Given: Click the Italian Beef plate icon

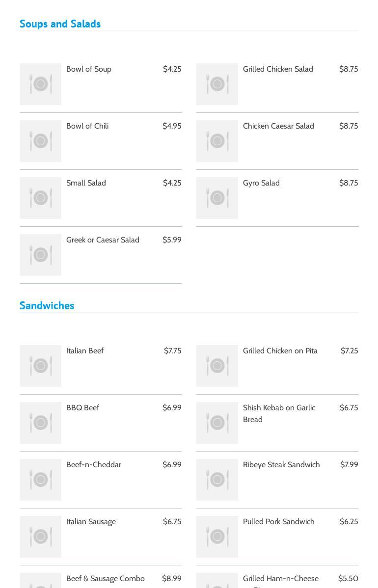Looking at the screenshot, I should pyautogui.click(x=40, y=366).
